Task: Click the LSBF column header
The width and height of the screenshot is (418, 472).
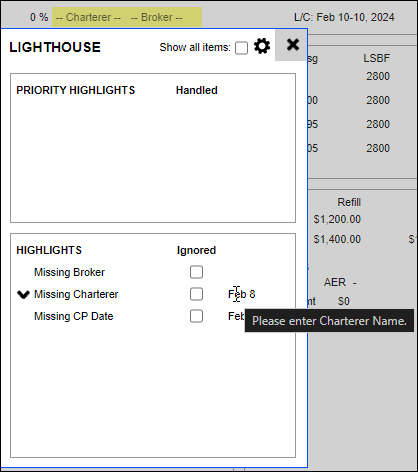Action: point(376,58)
